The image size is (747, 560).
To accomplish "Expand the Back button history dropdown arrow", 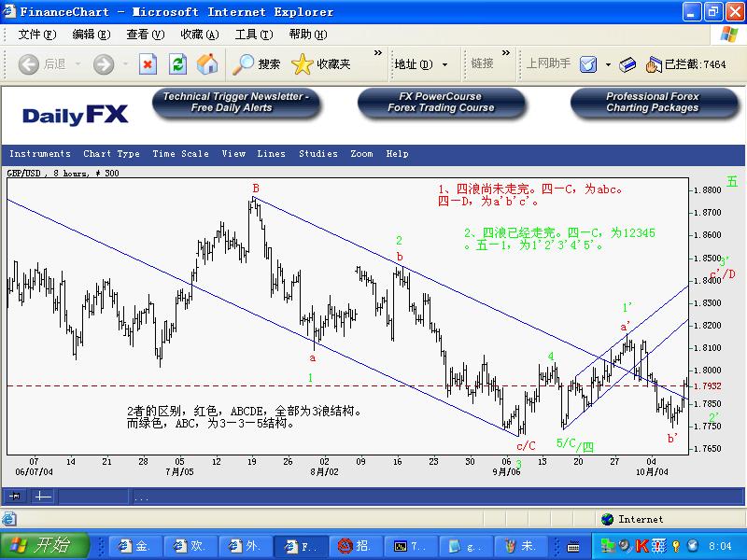I will tap(78, 64).
